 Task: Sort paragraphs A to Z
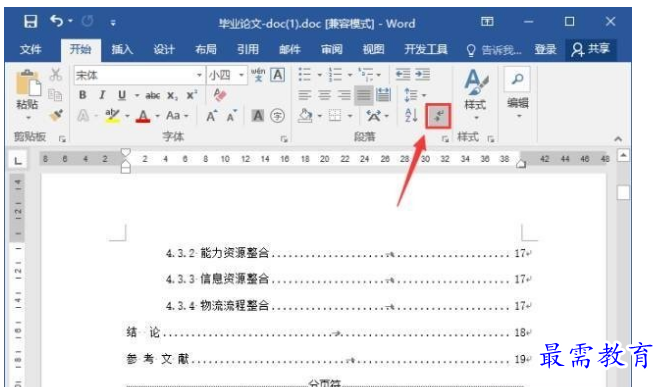[411, 115]
